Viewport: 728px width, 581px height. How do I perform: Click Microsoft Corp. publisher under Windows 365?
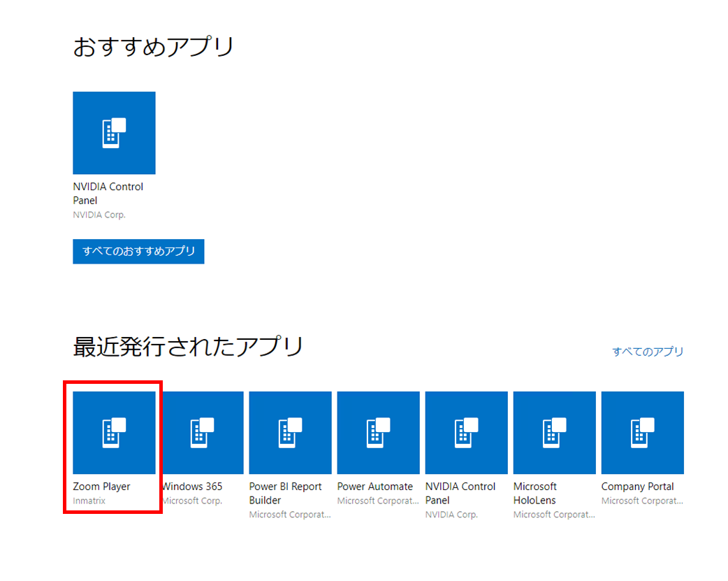pyautogui.click(x=193, y=501)
